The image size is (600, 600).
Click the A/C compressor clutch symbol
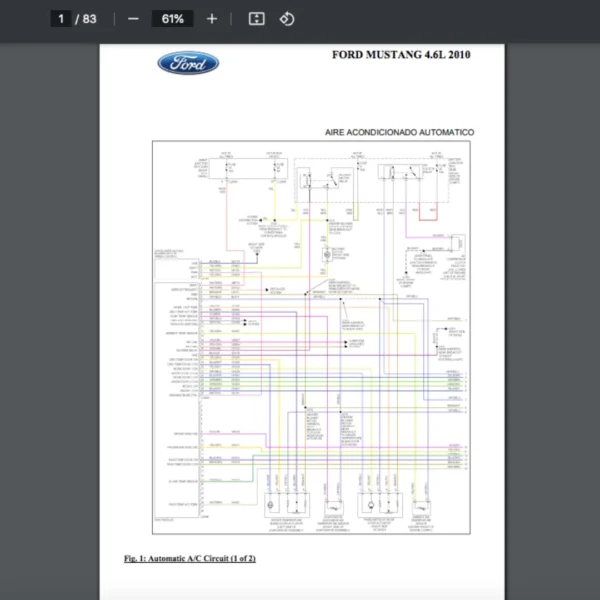coord(456,243)
